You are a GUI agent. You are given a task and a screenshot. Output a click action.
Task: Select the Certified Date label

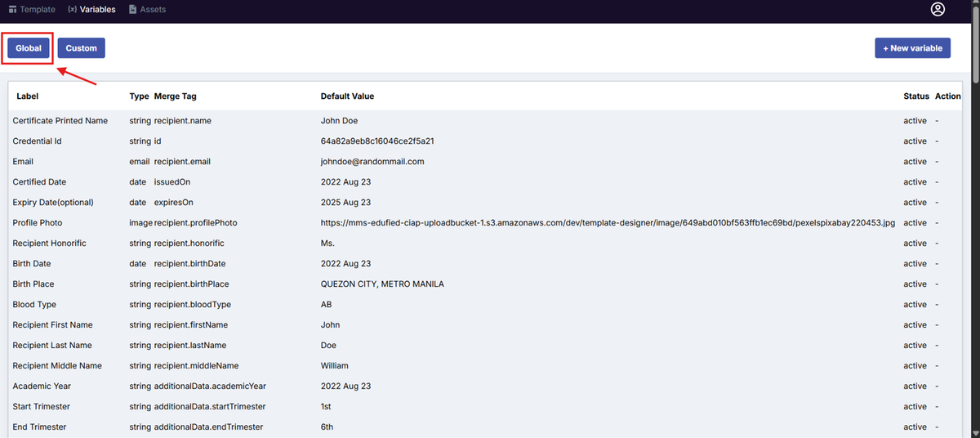(39, 182)
